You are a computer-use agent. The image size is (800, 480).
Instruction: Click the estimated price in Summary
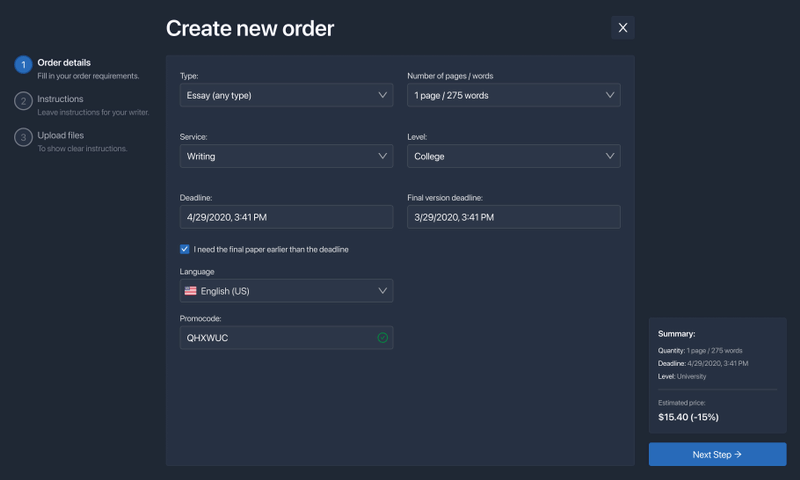click(688, 416)
